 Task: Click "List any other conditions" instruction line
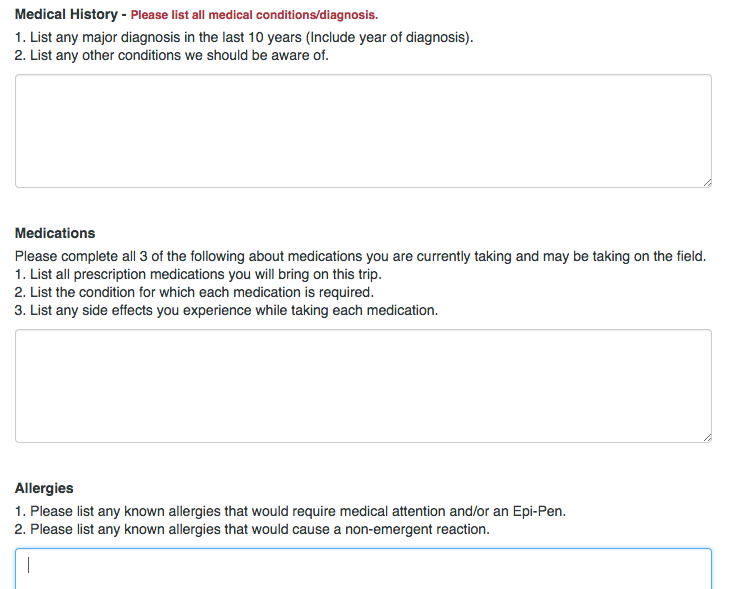(172, 55)
